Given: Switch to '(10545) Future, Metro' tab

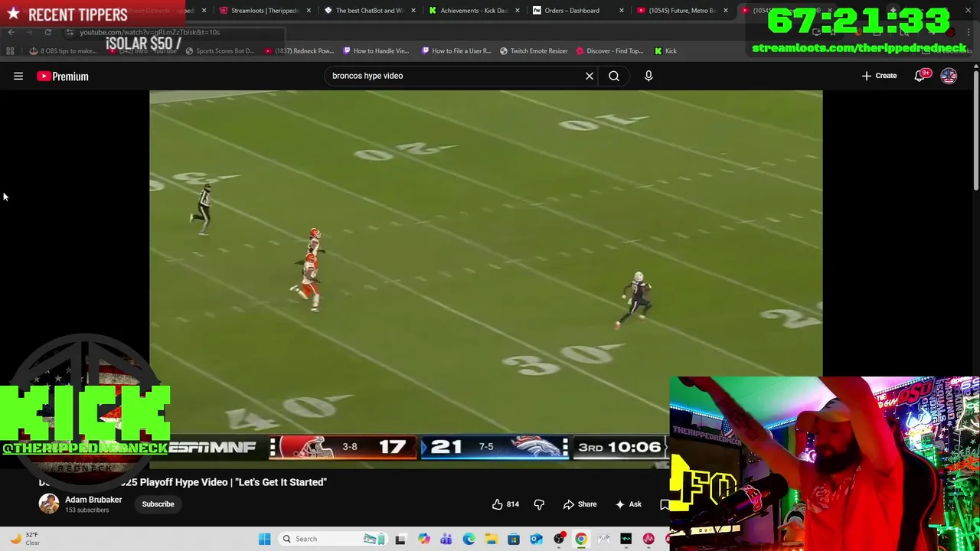Looking at the screenshot, I should click(x=681, y=11).
